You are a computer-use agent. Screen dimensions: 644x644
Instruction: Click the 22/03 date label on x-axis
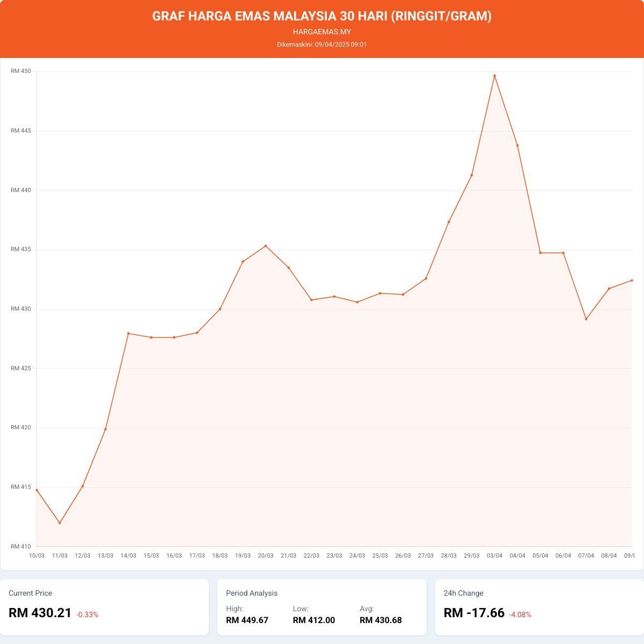tap(311, 555)
